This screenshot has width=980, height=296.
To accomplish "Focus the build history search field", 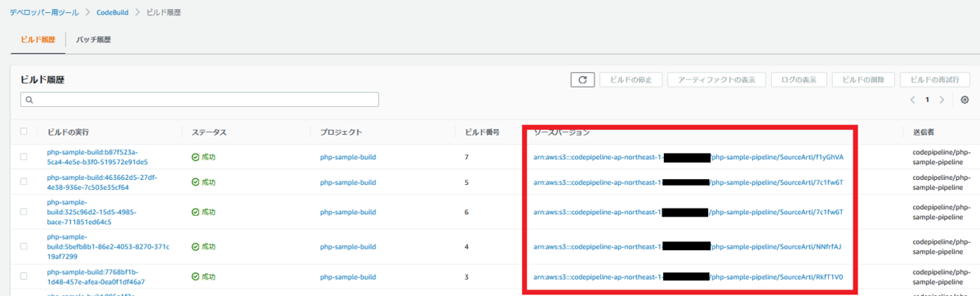I will 199,100.
